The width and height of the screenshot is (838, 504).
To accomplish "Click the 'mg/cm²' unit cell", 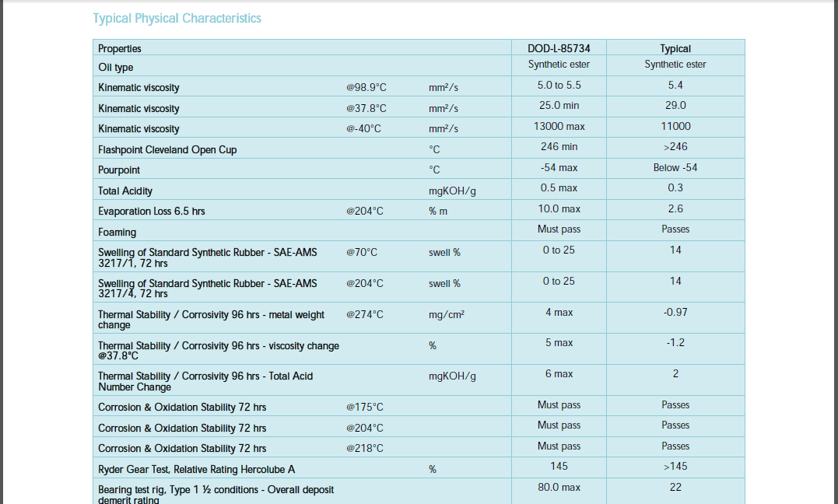I will click(447, 315).
